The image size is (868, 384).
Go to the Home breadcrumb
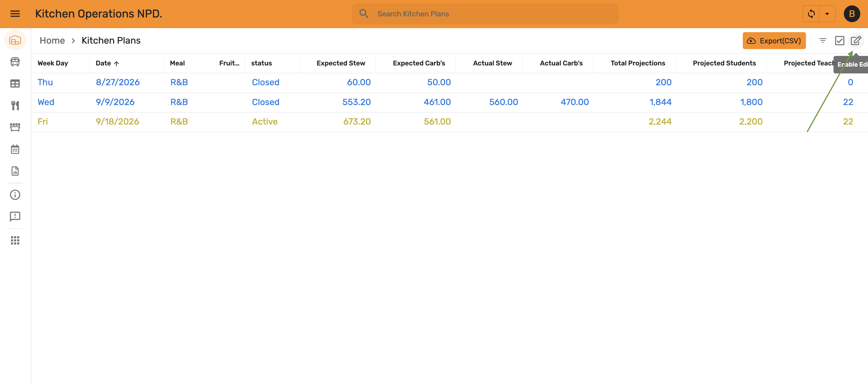(52, 41)
